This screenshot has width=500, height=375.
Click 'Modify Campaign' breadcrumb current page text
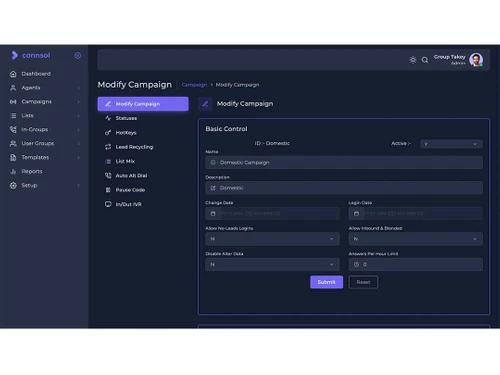[237, 85]
